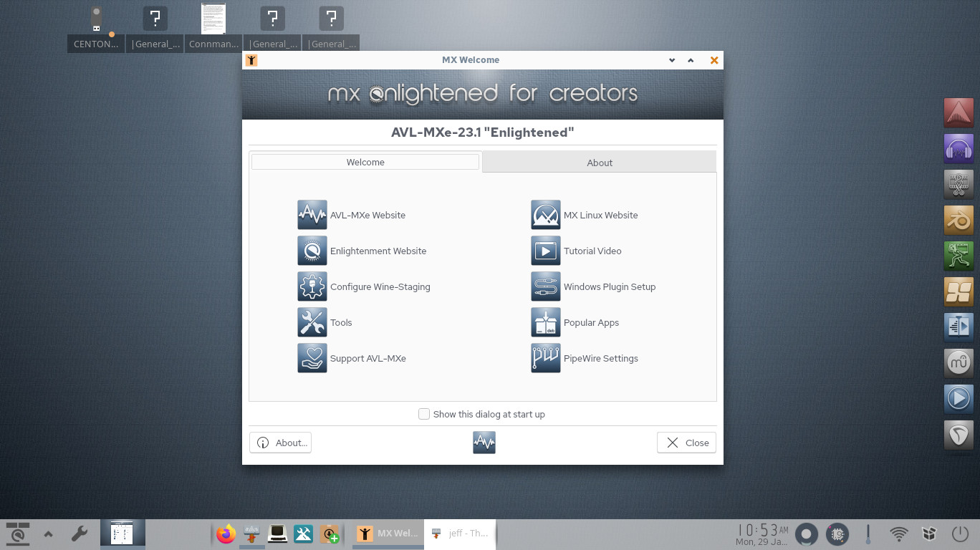Open the red waveform-triangle dock app
The image size is (980, 550).
[x=959, y=113]
